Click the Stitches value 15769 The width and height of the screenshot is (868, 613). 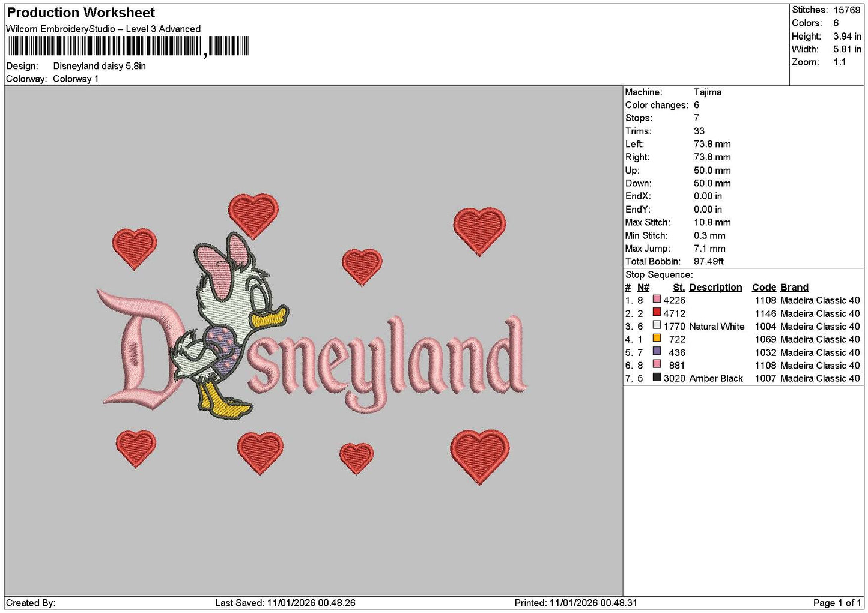coord(847,10)
